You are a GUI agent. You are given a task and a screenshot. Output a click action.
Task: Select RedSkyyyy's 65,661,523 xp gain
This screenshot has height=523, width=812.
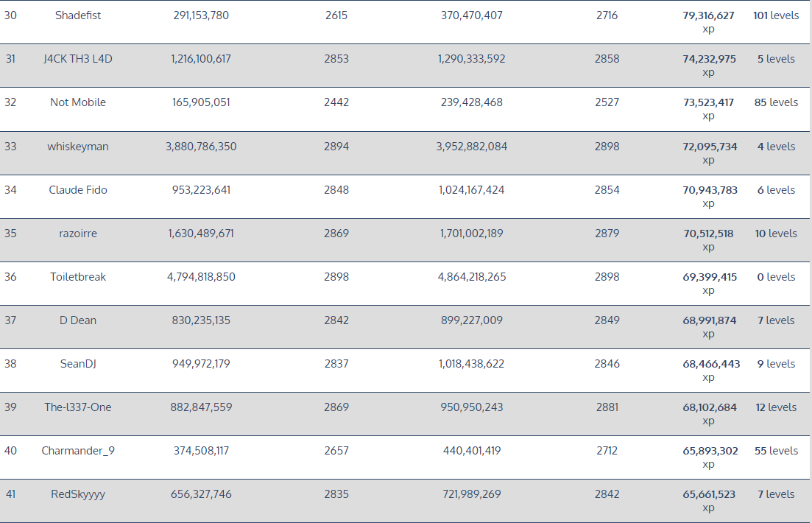(708, 501)
